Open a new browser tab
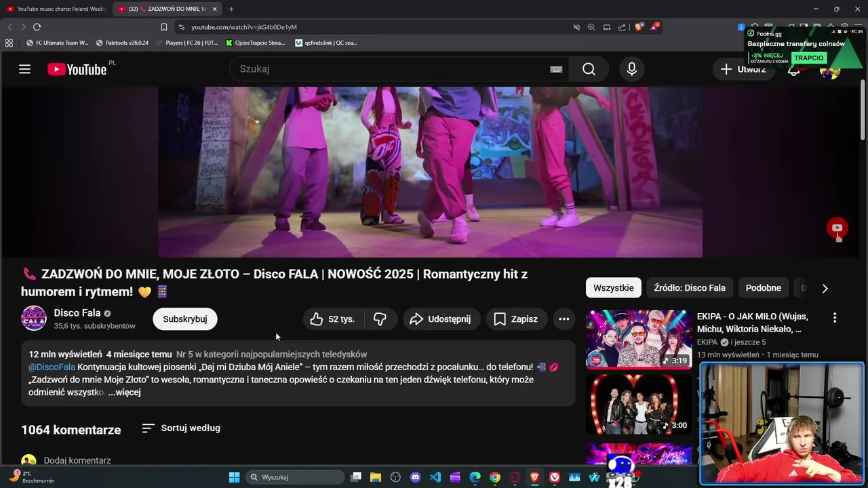 pos(231,9)
